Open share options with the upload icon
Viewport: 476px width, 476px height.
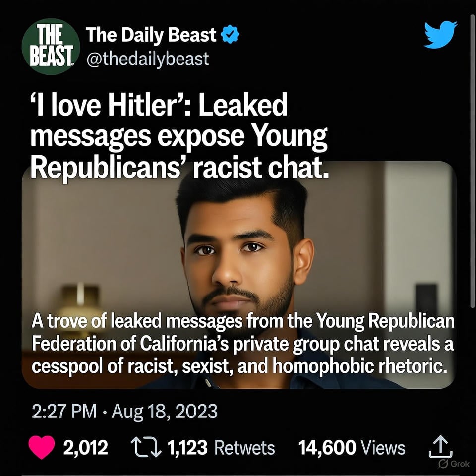[440, 447]
